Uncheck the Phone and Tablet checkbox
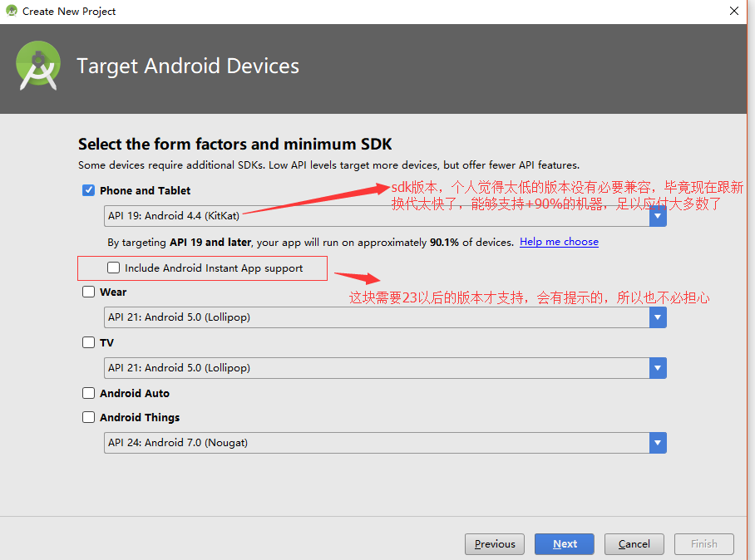This screenshot has height=560, width=755. click(x=88, y=190)
